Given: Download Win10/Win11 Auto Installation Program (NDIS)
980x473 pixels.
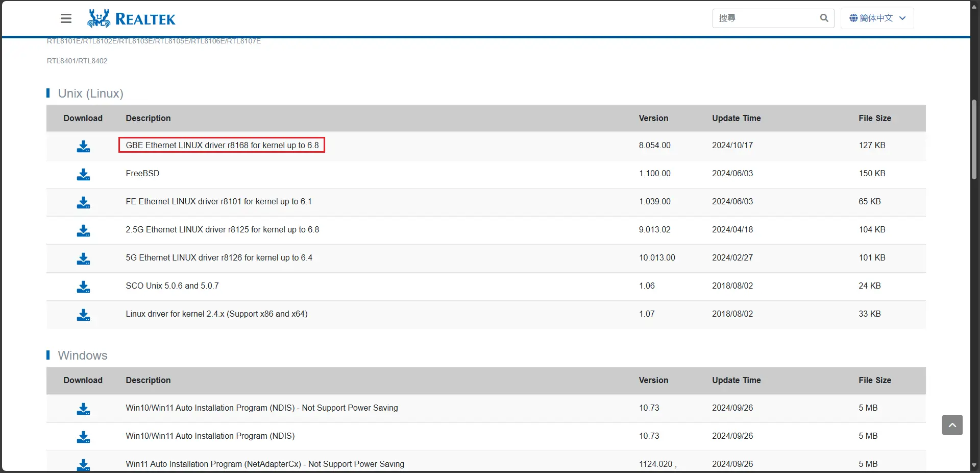Looking at the screenshot, I should [x=83, y=437].
